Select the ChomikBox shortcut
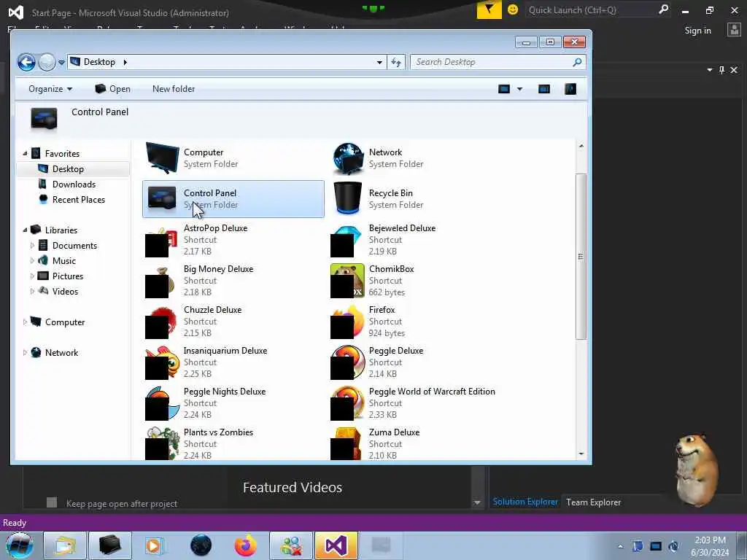 point(418,281)
